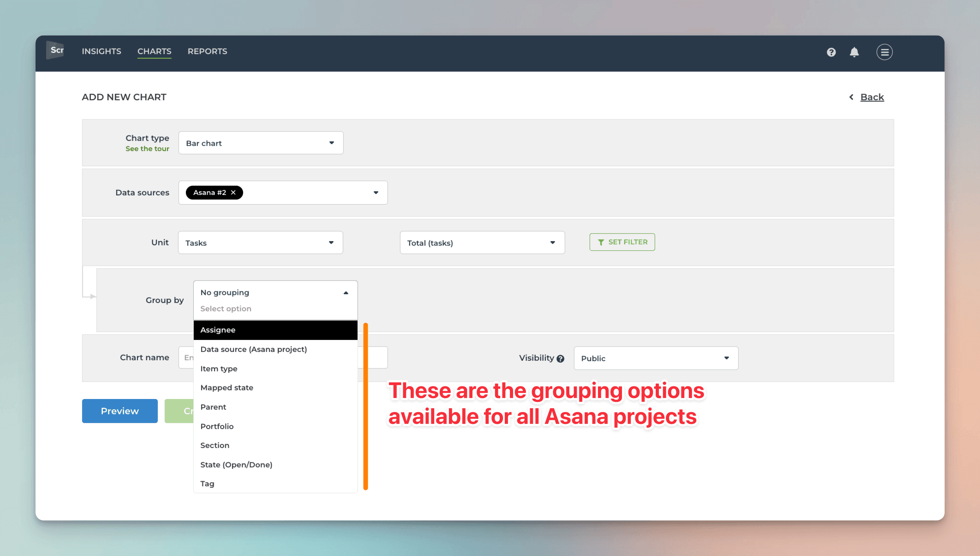
Task: Open the See the tour link
Action: tap(147, 149)
